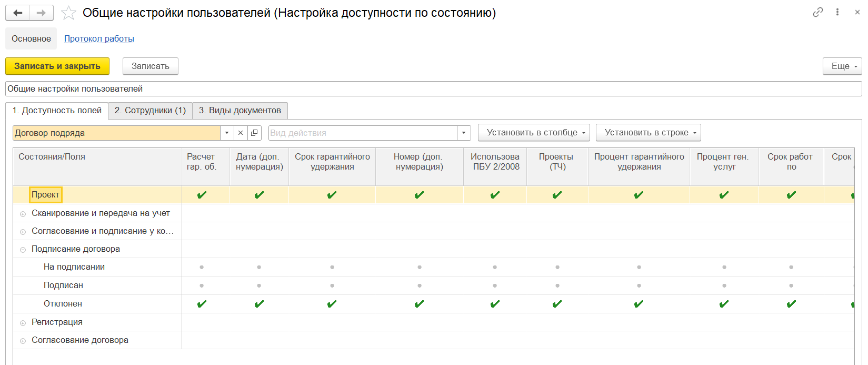The image size is (868, 365).
Task: Click the Договор подряда input field
Action: tap(116, 133)
